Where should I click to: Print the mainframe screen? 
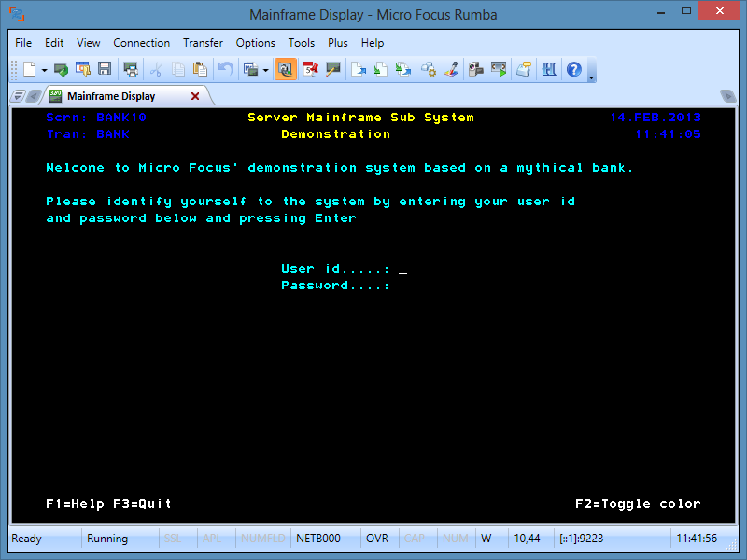coord(131,69)
